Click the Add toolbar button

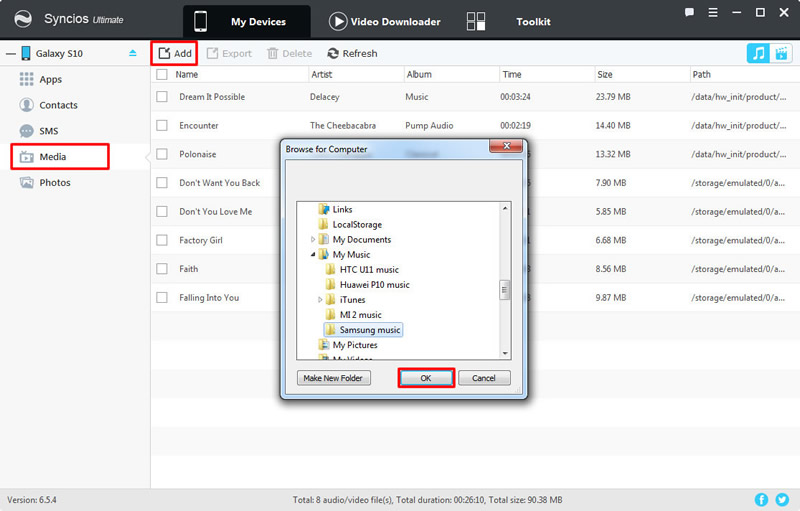coord(174,53)
